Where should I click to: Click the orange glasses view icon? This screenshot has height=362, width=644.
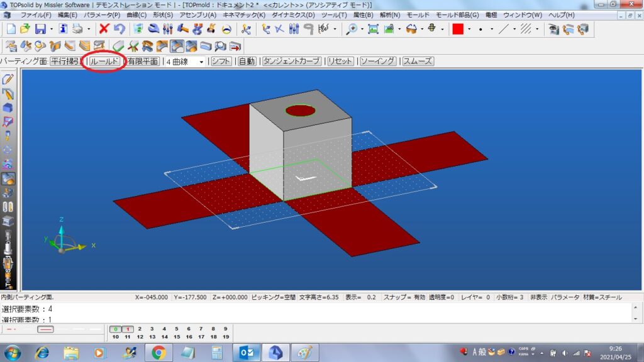coord(411,29)
